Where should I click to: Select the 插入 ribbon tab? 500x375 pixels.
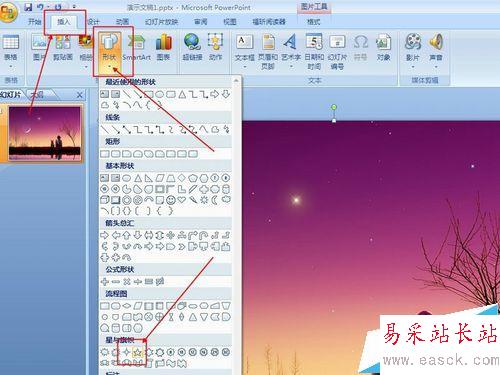[64, 22]
